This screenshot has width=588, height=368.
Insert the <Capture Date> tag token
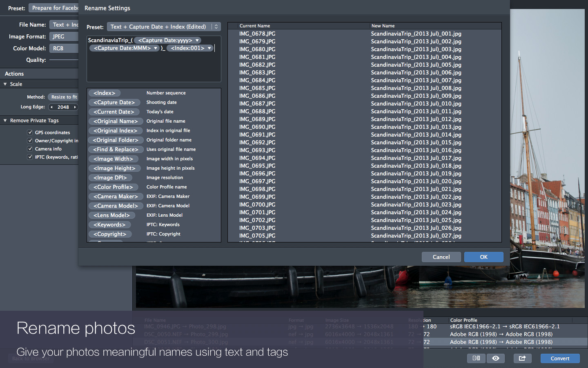click(114, 103)
